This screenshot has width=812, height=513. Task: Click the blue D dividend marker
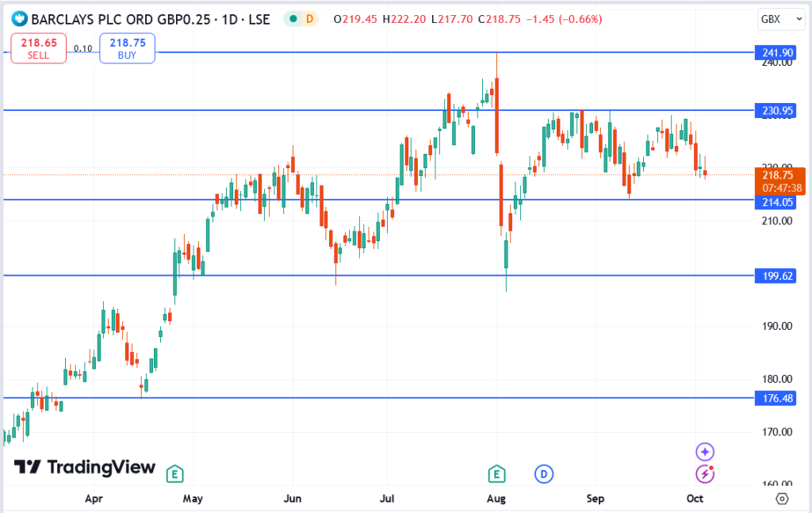pos(544,473)
